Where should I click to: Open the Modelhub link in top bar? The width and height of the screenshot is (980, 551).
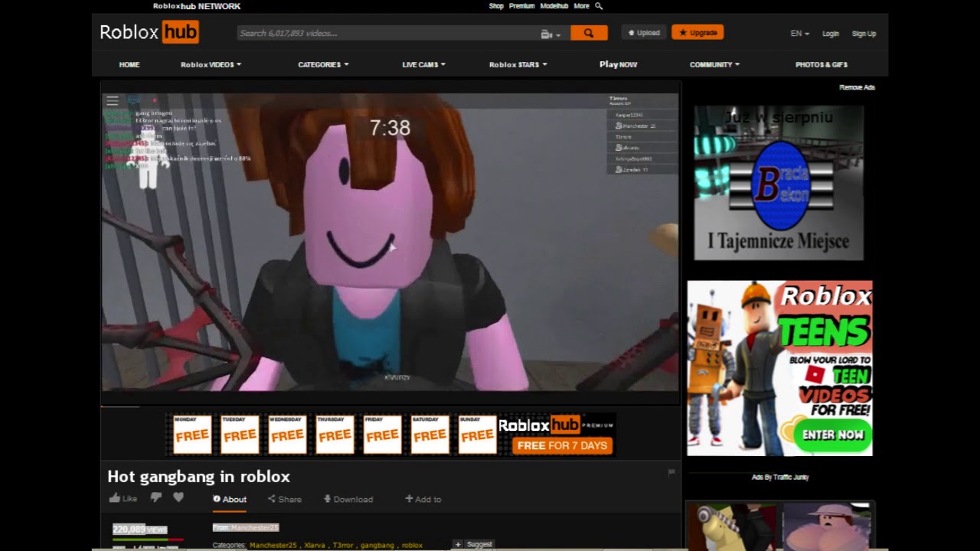[x=554, y=6]
